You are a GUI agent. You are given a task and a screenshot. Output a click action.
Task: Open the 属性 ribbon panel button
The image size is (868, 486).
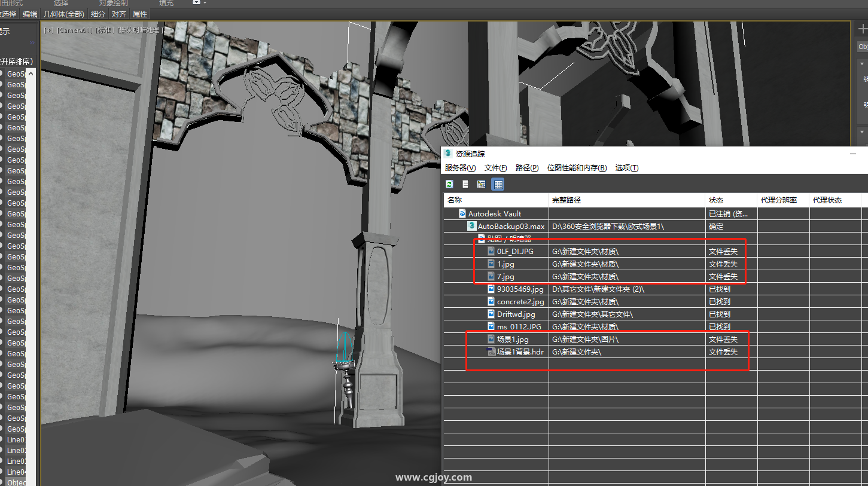tap(140, 14)
